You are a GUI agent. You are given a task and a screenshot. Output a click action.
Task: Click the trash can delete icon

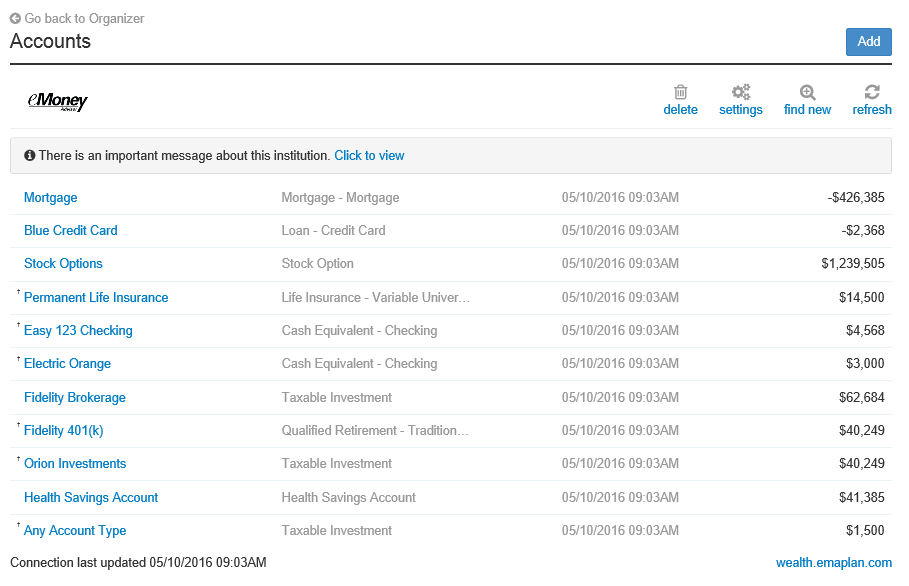tap(680, 92)
